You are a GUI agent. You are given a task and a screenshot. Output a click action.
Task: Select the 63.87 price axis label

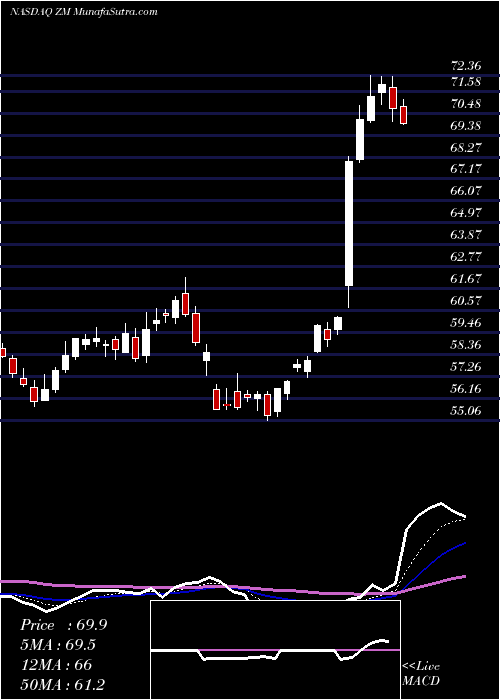466,234
